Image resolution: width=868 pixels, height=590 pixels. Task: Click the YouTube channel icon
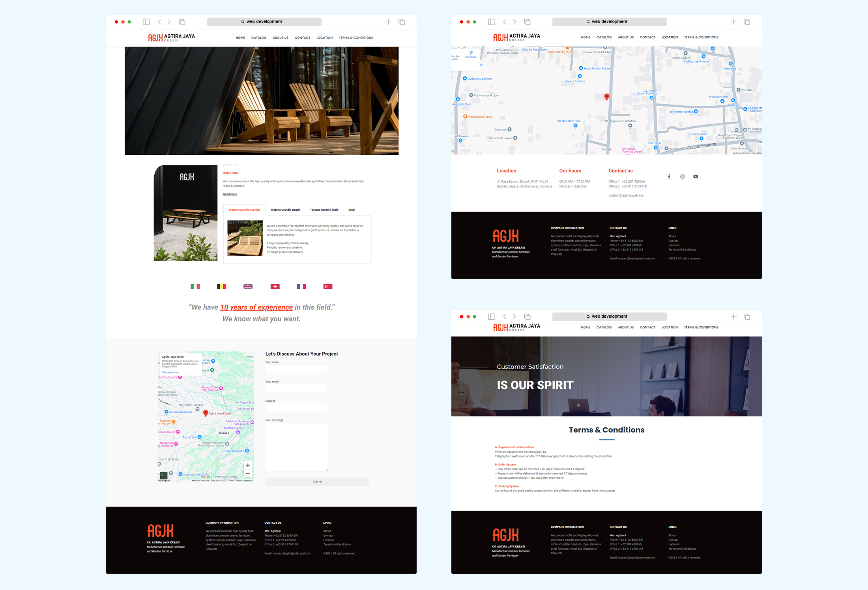click(696, 176)
